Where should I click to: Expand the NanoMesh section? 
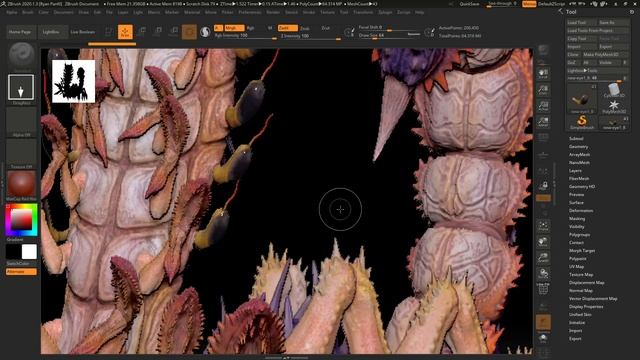click(x=579, y=162)
